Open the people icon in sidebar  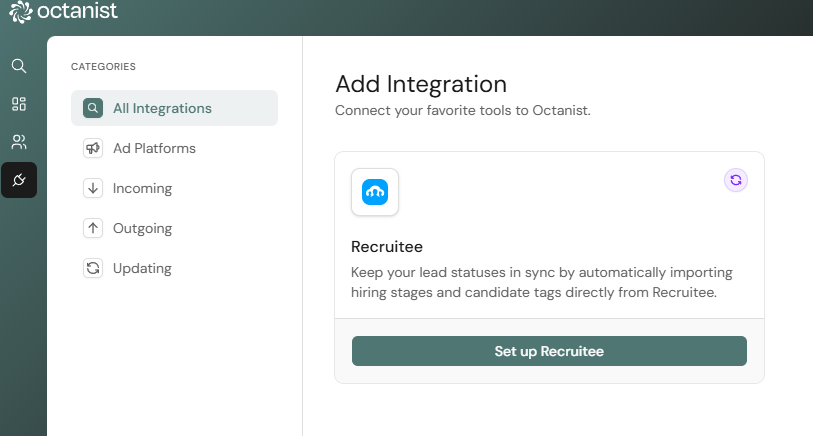click(x=19, y=142)
